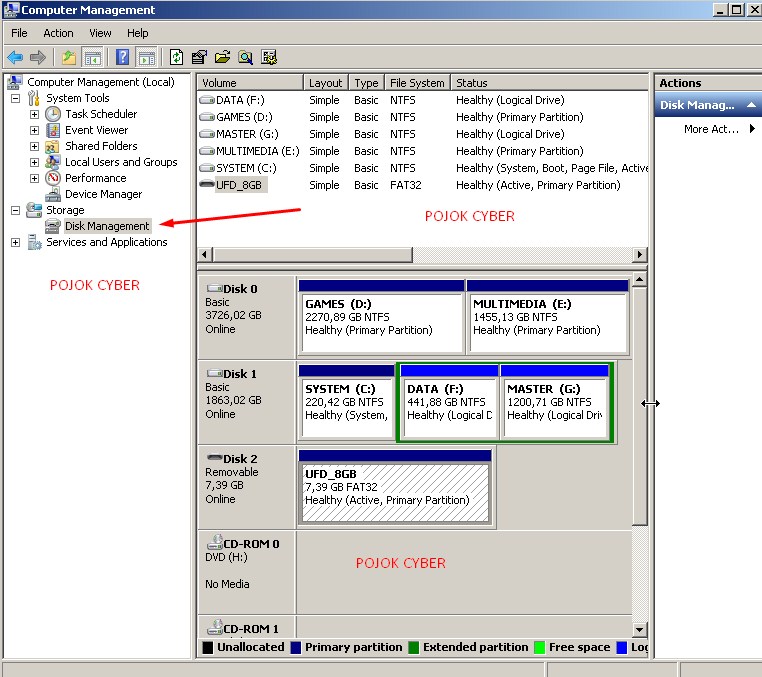Select the GAMES (D:) partition block
Image resolution: width=762 pixels, height=677 pixels.
click(x=381, y=317)
